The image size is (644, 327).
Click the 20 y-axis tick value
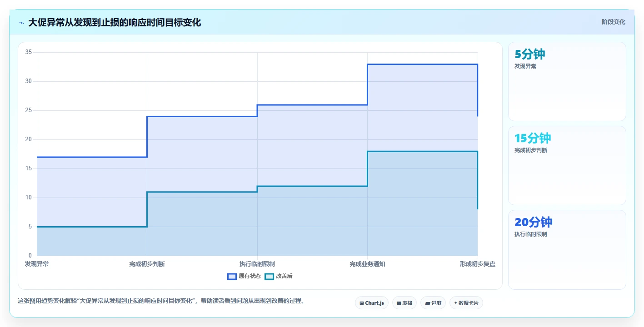point(28,139)
